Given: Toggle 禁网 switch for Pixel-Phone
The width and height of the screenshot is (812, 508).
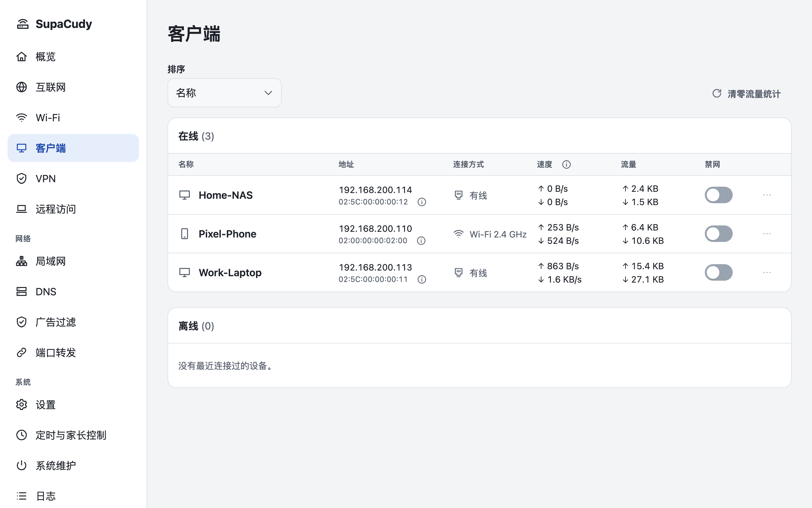Looking at the screenshot, I should (718, 233).
